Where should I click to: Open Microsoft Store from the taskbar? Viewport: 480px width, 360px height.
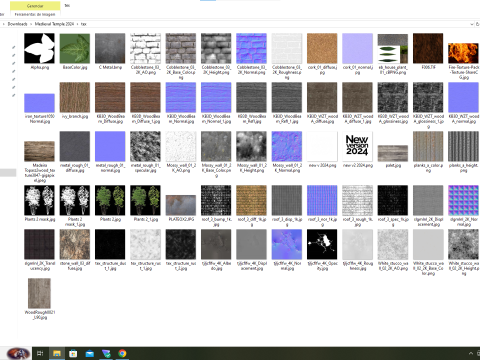pyautogui.click(x=73, y=353)
